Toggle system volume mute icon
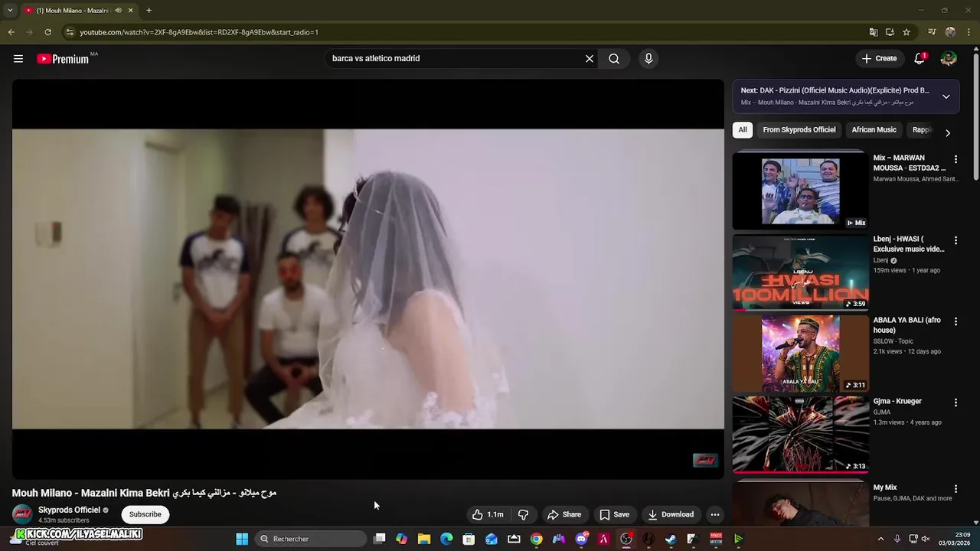980x551 pixels. (925, 539)
